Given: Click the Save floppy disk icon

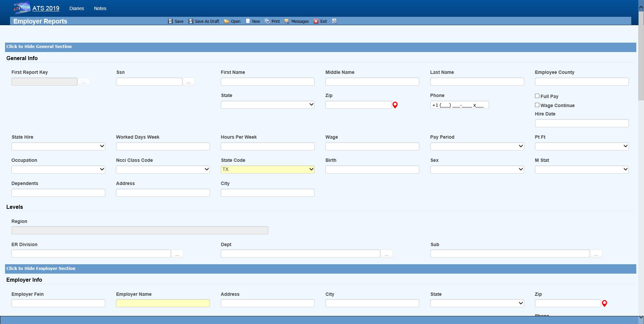Looking at the screenshot, I should pyautogui.click(x=170, y=21).
